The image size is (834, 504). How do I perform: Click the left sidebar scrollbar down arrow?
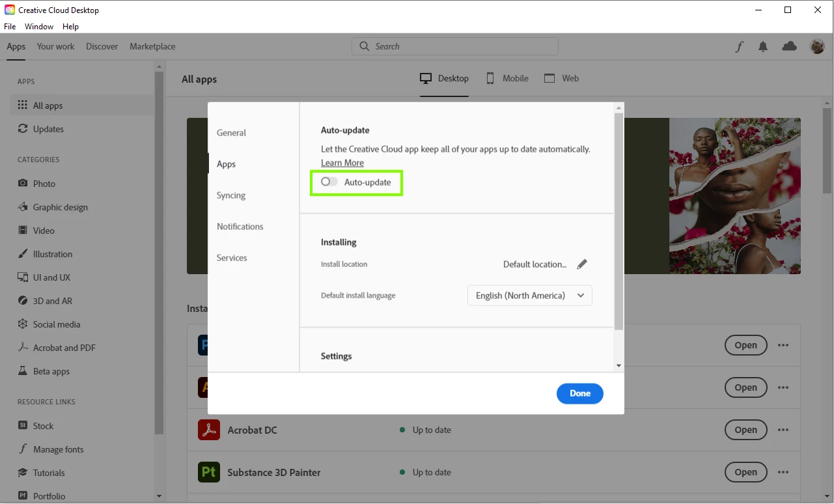[x=159, y=496]
